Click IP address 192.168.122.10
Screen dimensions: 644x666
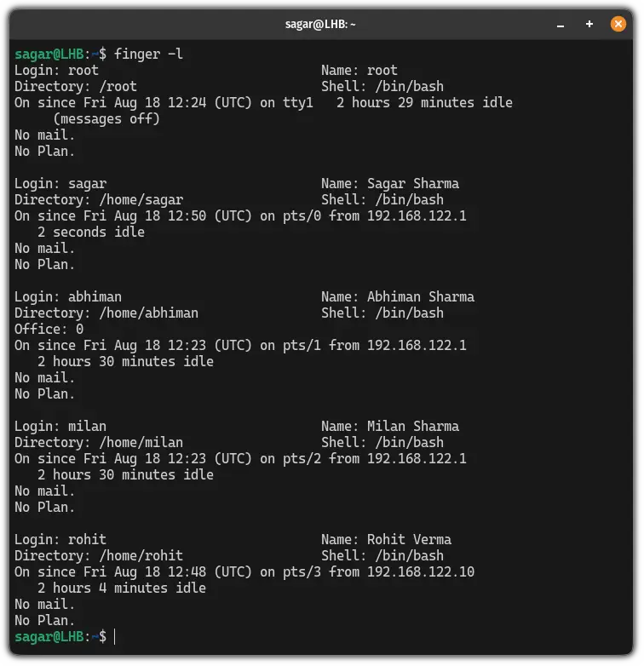tap(421, 572)
